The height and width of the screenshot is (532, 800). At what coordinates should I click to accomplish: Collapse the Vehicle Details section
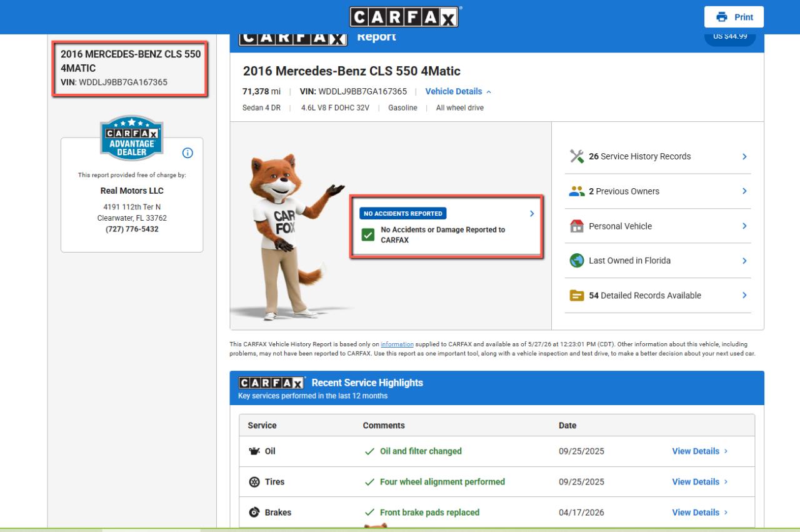(458, 91)
